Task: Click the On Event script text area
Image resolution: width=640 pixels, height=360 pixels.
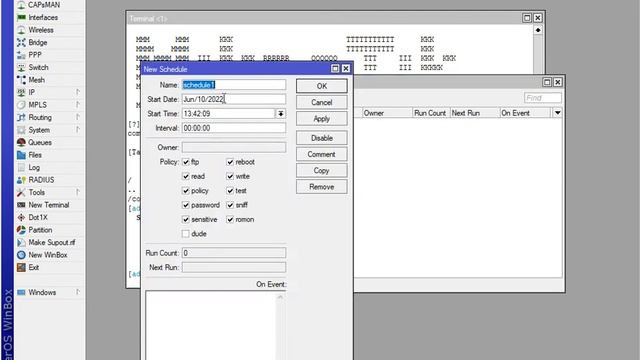Action: [x=211, y=325]
